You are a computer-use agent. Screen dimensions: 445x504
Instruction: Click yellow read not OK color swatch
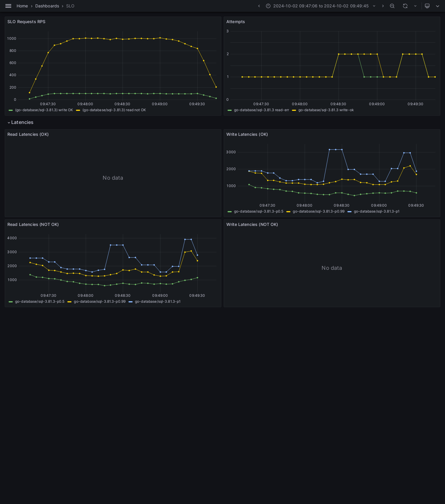pyautogui.click(x=78, y=110)
